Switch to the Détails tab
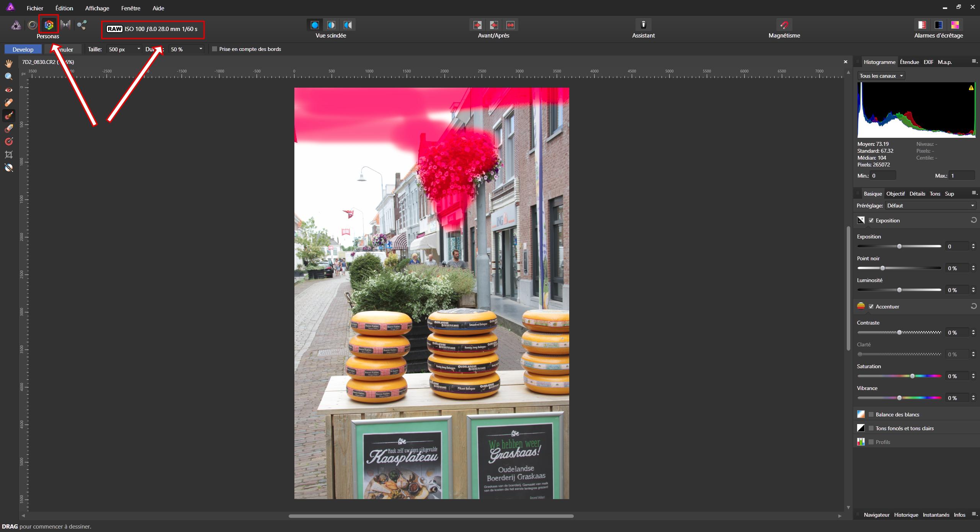 point(917,194)
